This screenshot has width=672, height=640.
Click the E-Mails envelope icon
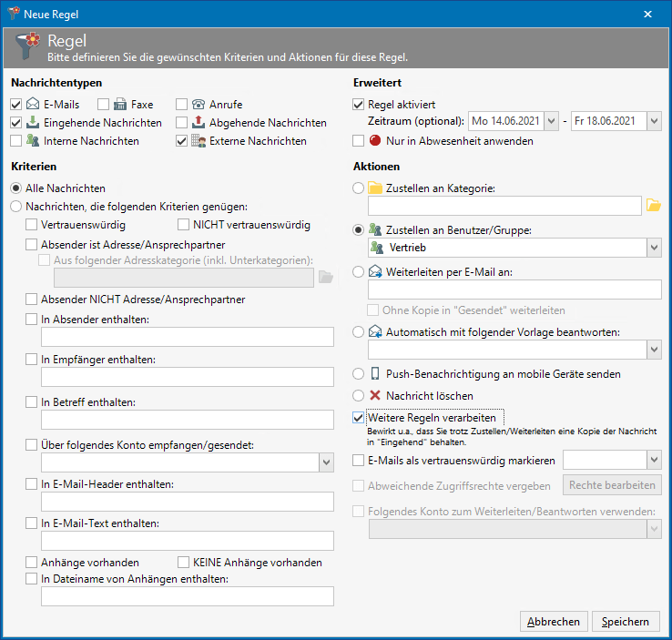click(33, 104)
